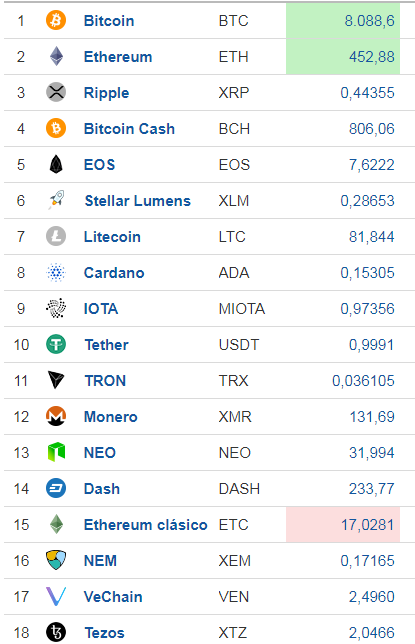415x644 pixels.
Task: Click the Stellar Lumens rocket icon
Action: tap(56, 200)
